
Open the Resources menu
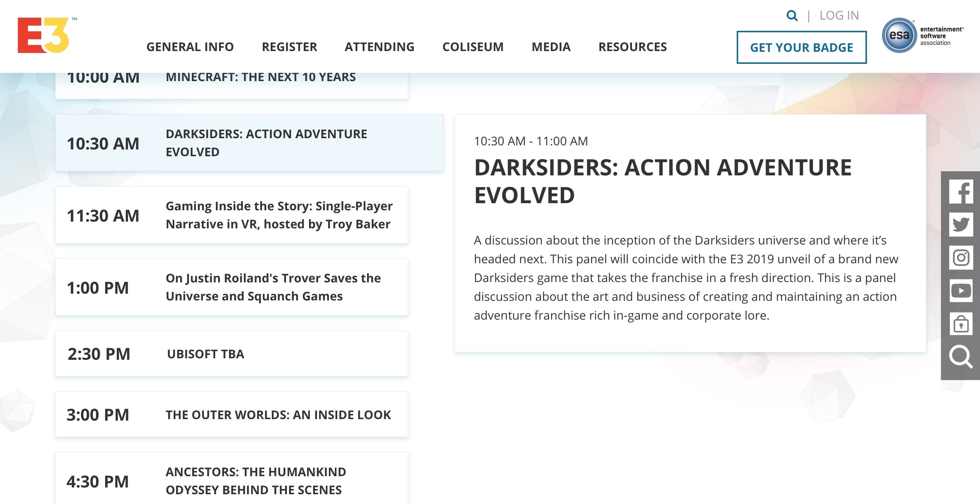click(x=633, y=47)
